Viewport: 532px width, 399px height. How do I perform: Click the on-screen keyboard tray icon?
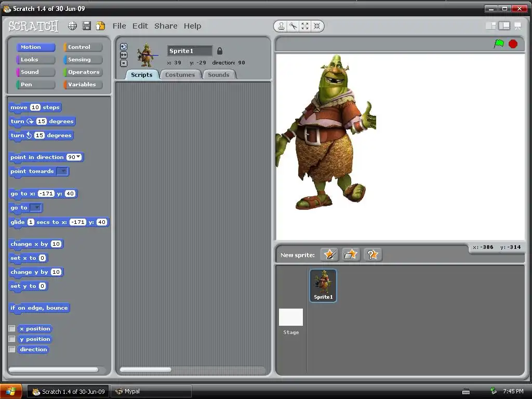click(466, 392)
